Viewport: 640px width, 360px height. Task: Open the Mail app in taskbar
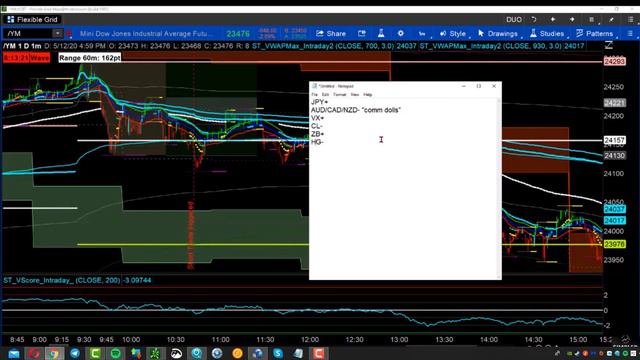(14, 353)
